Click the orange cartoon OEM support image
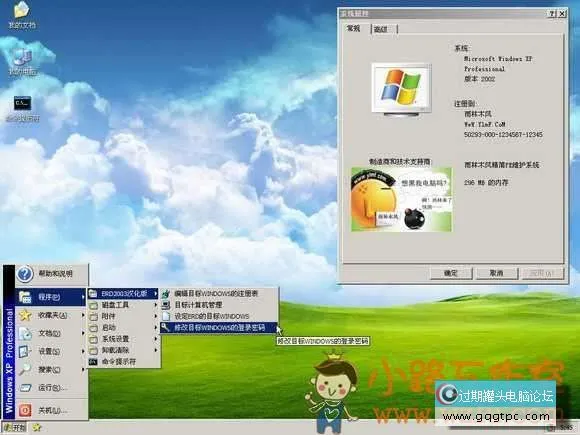Viewport: 580px width, 435px height. [401, 200]
